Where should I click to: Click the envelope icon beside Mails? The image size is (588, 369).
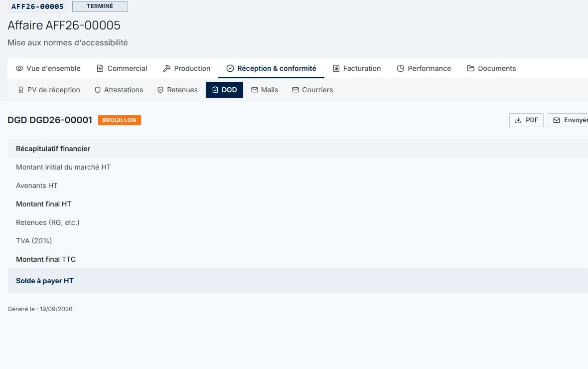(x=255, y=90)
